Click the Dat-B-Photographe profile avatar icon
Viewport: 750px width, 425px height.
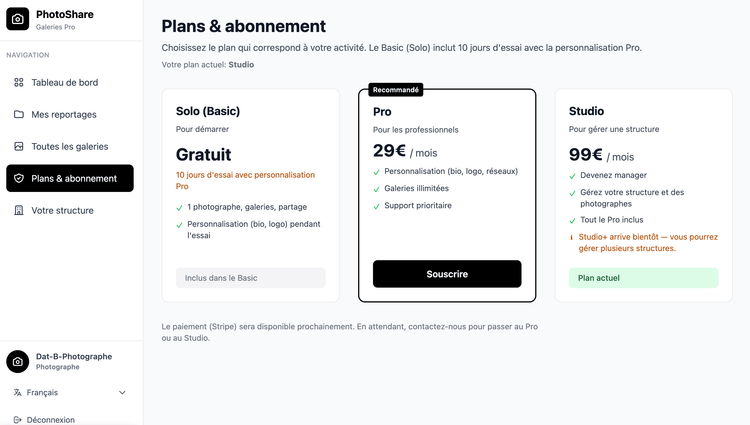point(18,361)
